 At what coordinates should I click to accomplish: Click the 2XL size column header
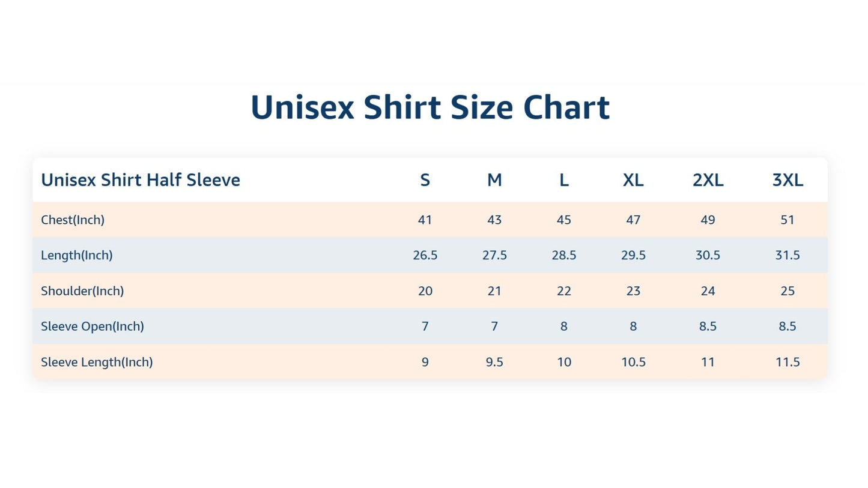tap(708, 180)
